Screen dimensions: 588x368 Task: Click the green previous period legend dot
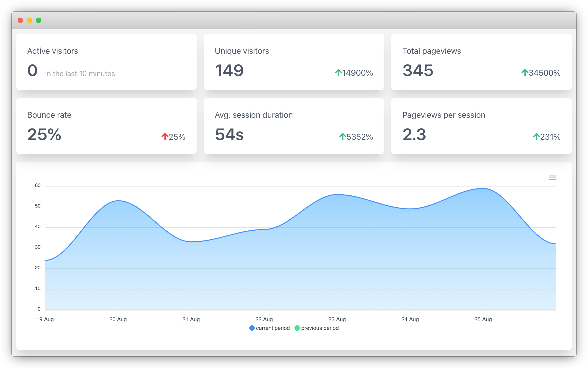pos(297,328)
